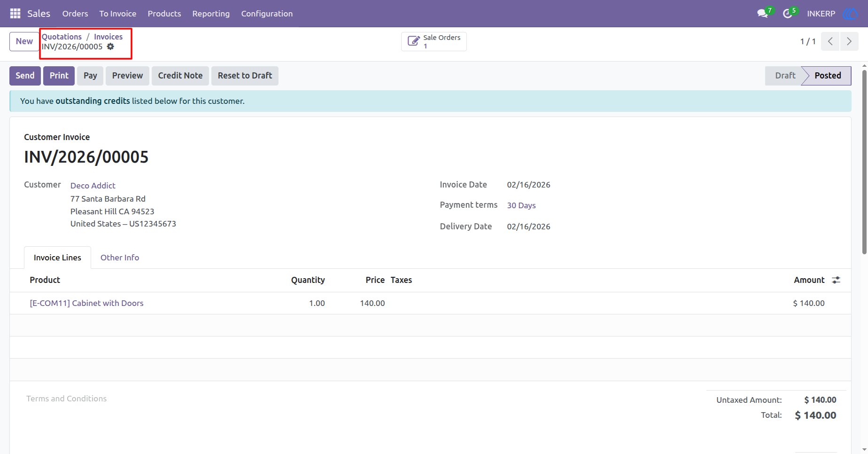Open the Cabinet with Doors product link
The height and width of the screenshot is (454, 868).
(x=86, y=303)
